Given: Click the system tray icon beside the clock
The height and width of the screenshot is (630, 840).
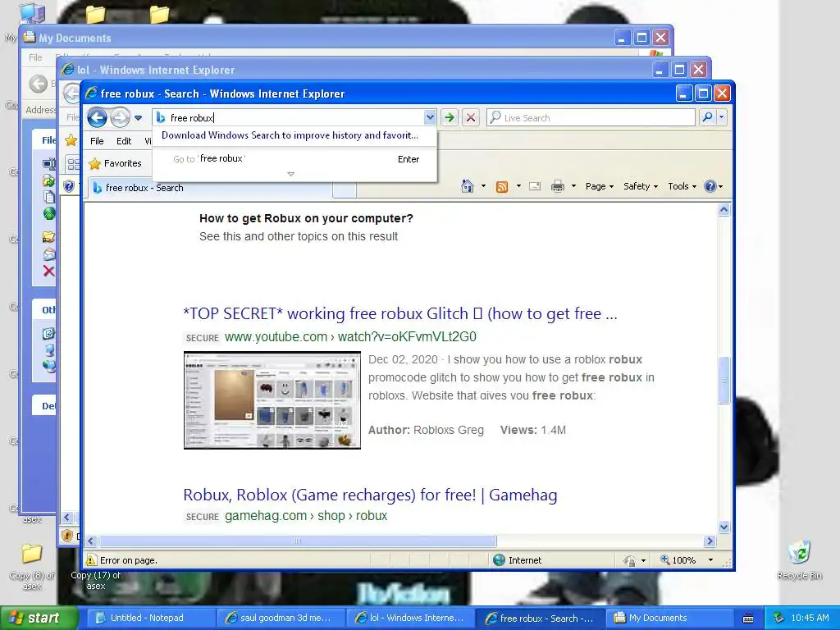Looking at the screenshot, I should click(778, 618).
